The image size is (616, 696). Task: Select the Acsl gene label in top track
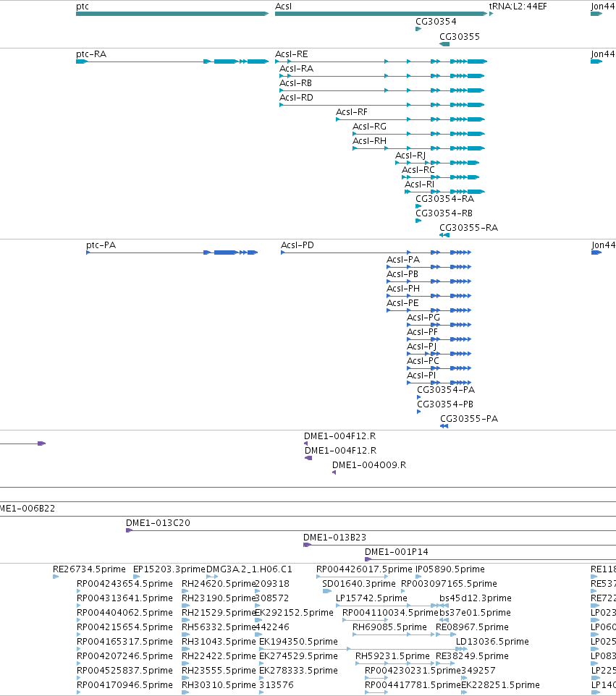point(283,7)
